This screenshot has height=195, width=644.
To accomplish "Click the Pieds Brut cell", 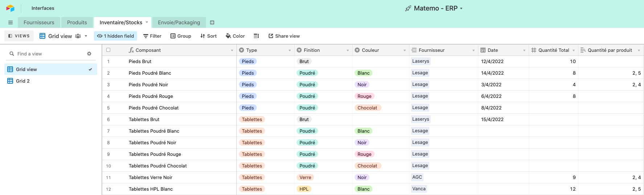I will pyautogui.click(x=169, y=61).
